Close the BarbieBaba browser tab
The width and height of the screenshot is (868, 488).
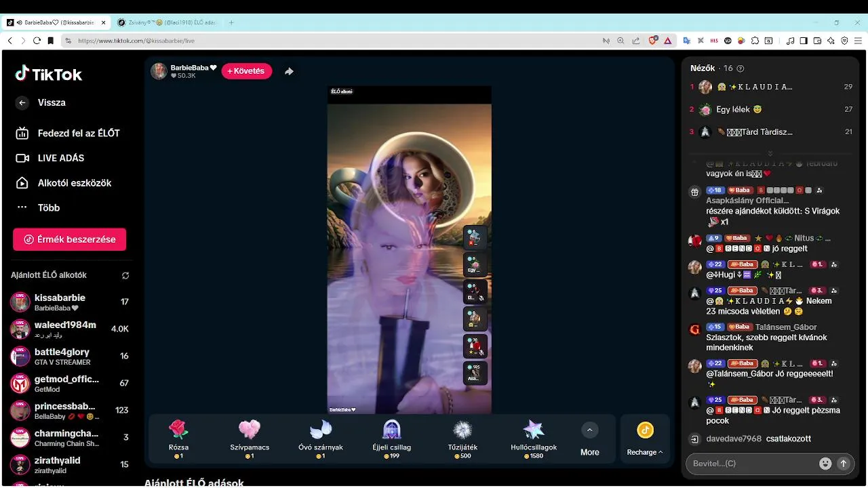coord(104,22)
